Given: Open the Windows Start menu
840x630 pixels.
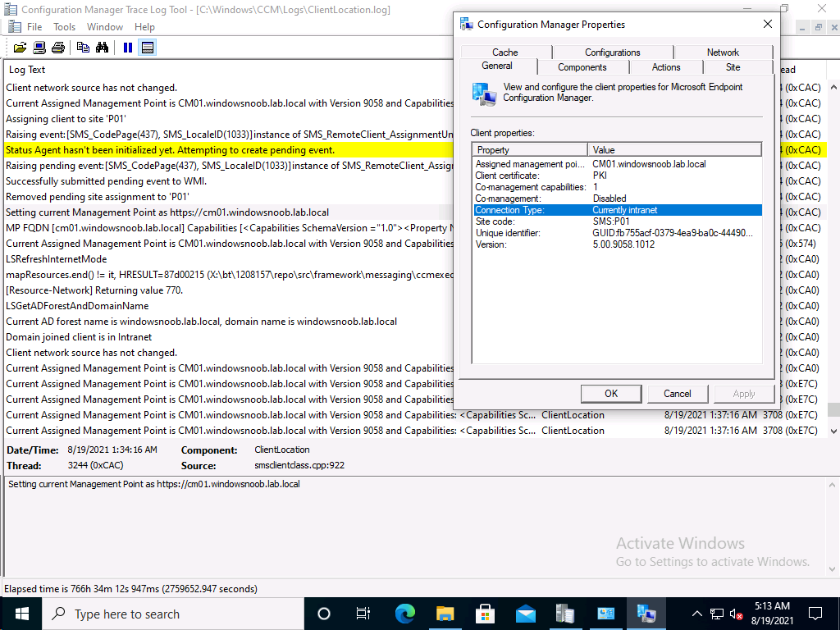Looking at the screenshot, I should (x=21, y=614).
